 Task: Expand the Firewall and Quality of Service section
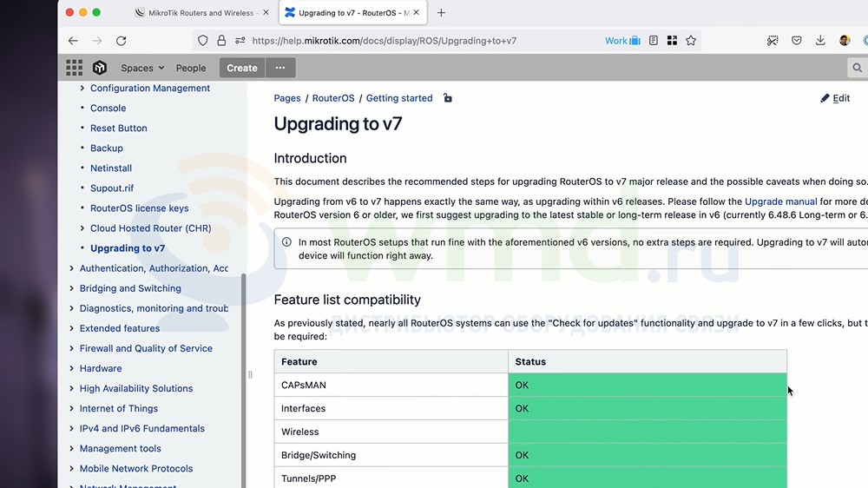tap(71, 349)
